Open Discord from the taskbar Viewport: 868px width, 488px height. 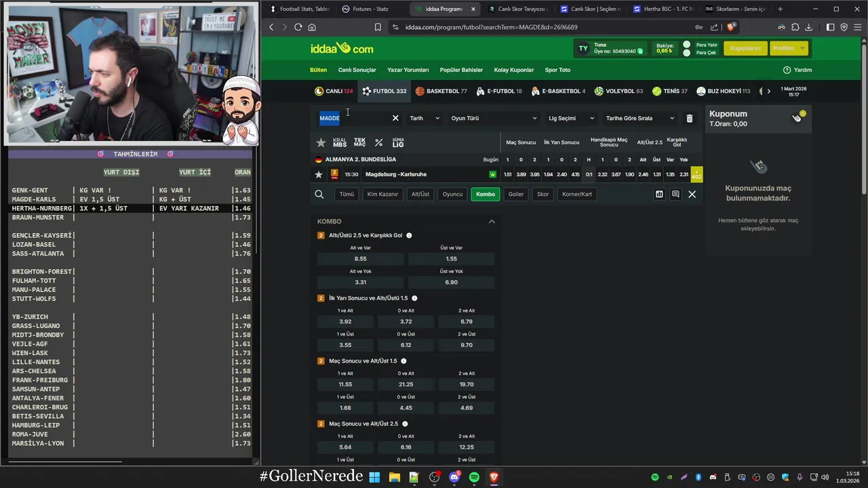point(454,477)
